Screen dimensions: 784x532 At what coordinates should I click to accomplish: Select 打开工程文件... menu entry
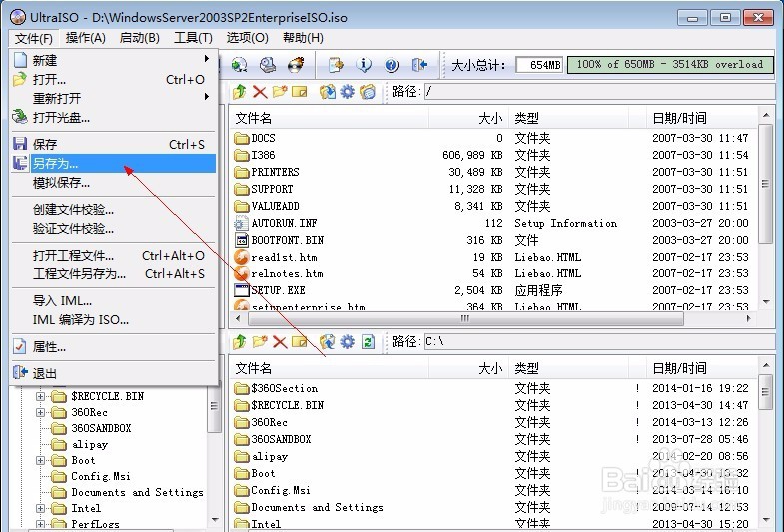coord(114,256)
